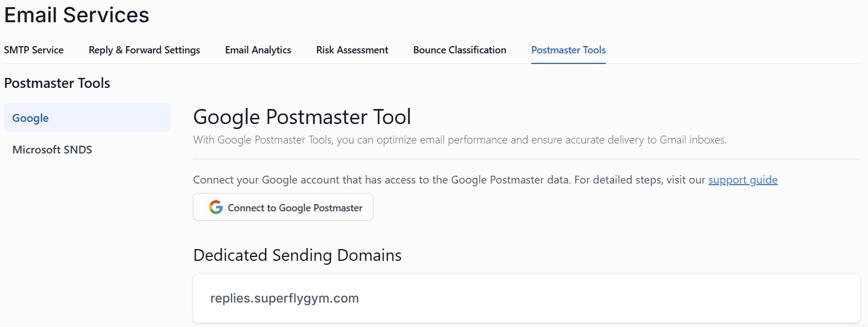Viewport: 868px width, 327px height.
Task: Click the Gmail inboxes description sentence
Action: (460, 140)
